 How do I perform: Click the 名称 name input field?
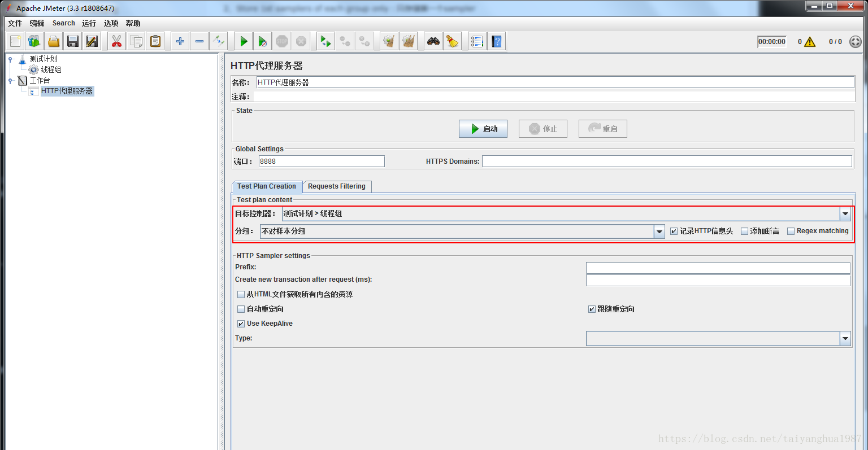555,82
